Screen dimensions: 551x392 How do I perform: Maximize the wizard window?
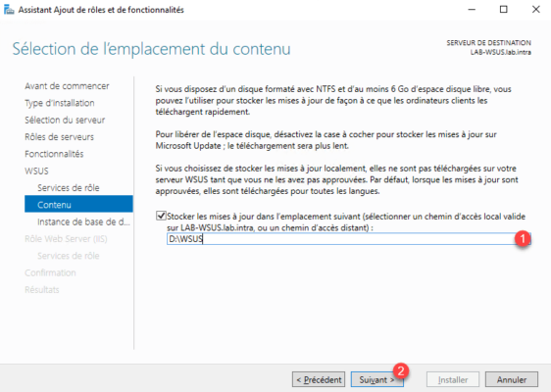click(504, 10)
